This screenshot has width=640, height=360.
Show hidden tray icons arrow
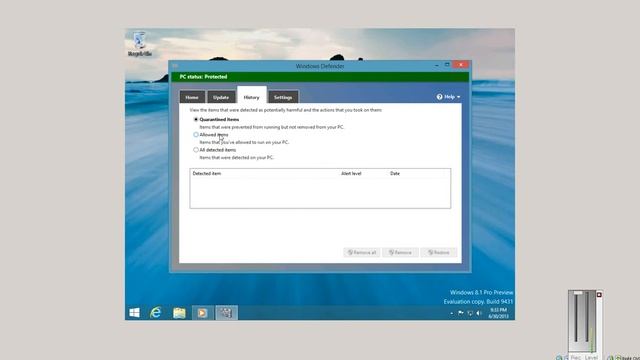pyautogui.click(x=451, y=313)
